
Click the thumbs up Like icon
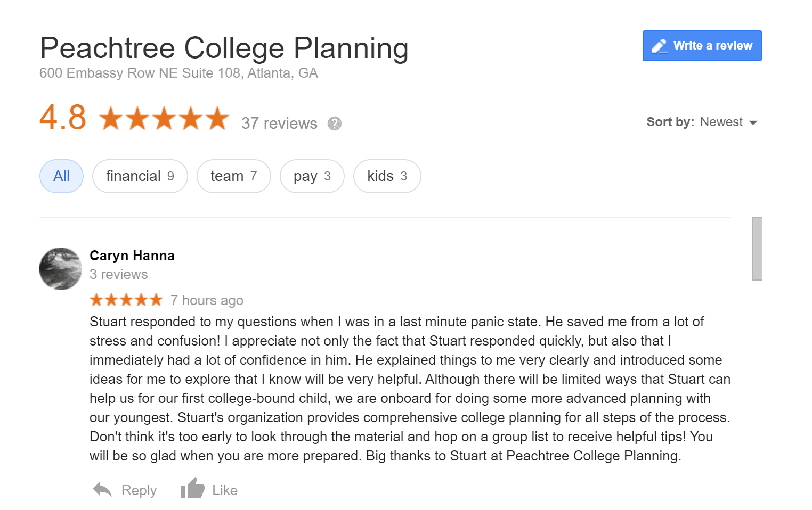(x=192, y=488)
